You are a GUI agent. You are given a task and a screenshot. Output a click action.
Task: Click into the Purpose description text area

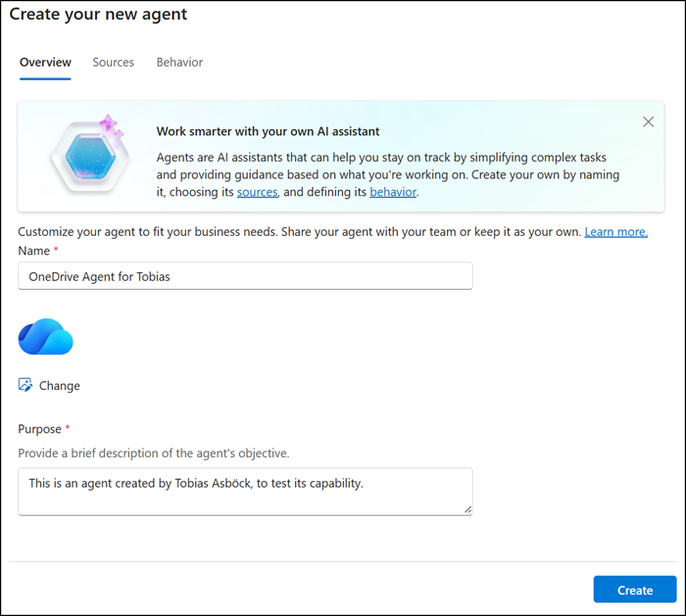point(245,492)
